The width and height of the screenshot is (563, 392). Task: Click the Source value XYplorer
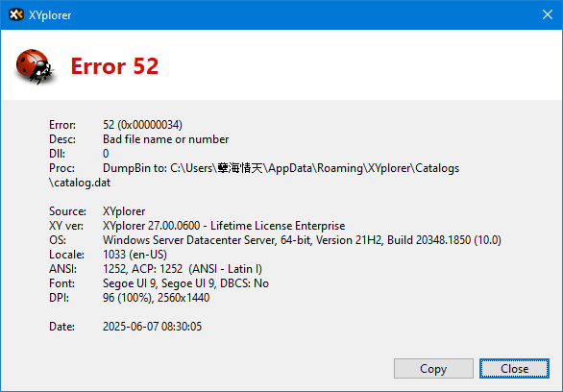coord(124,211)
